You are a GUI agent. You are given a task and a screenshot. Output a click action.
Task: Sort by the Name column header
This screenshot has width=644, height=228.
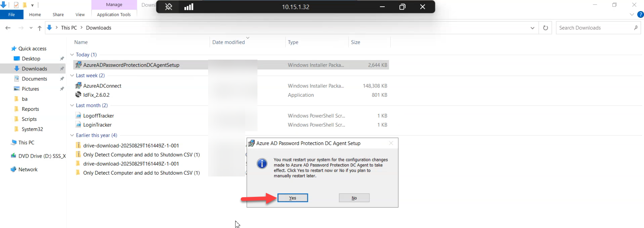[81, 42]
